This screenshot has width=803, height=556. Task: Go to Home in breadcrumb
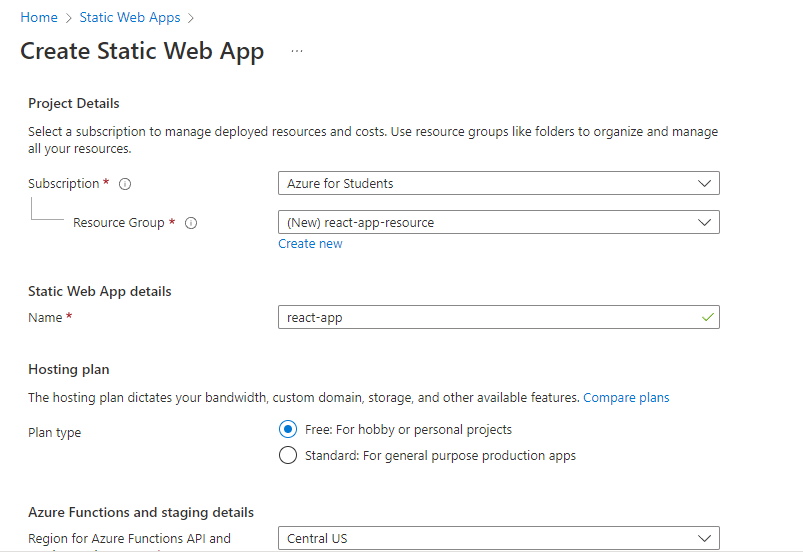[39, 18]
